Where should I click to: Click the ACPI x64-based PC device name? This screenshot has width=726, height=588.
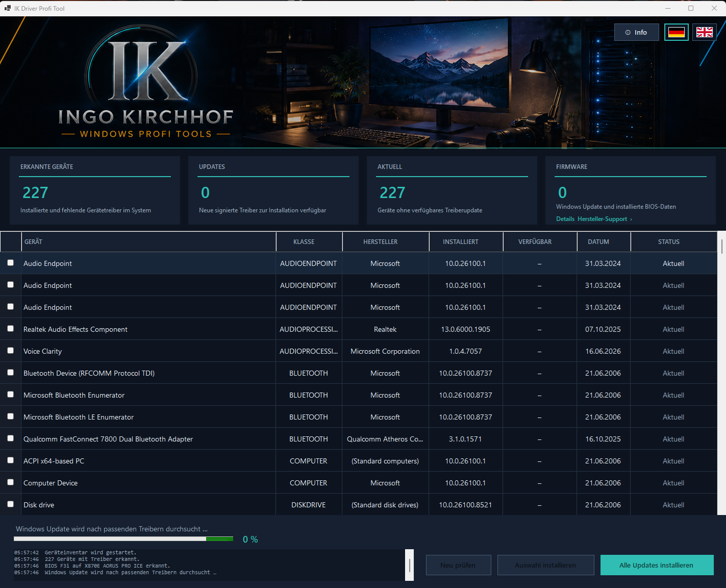[x=54, y=461]
